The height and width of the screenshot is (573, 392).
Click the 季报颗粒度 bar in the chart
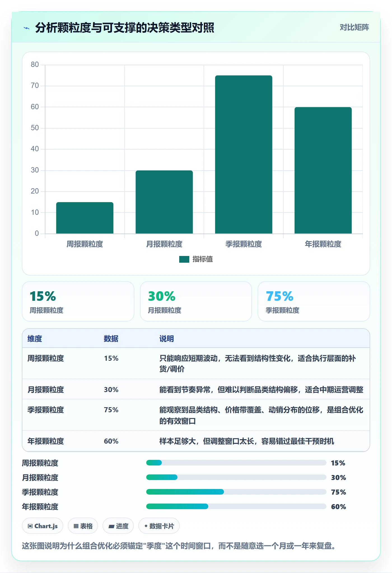[244, 154]
